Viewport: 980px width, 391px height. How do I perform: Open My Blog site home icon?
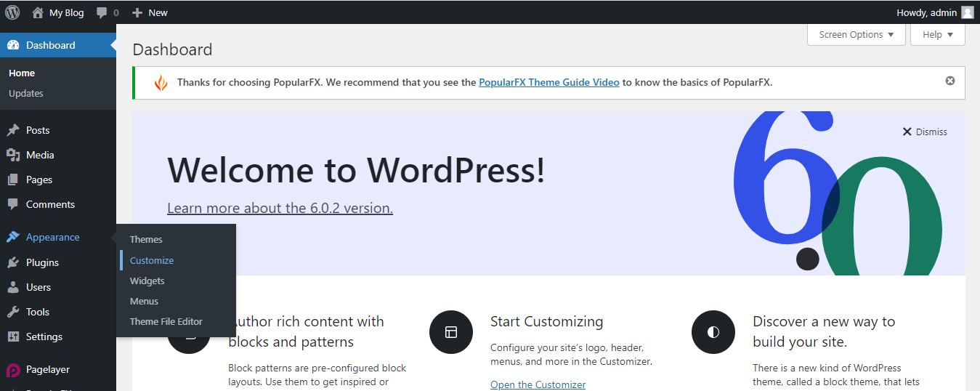[x=38, y=12]
